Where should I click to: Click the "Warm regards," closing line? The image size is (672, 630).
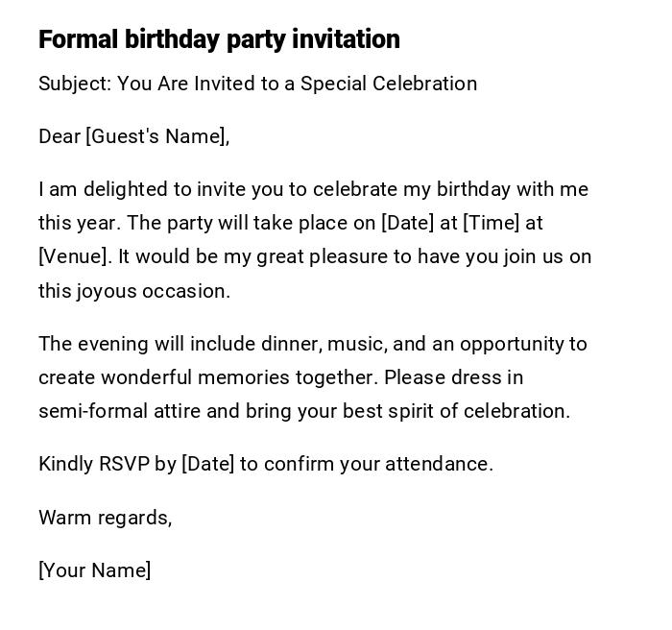105,518
